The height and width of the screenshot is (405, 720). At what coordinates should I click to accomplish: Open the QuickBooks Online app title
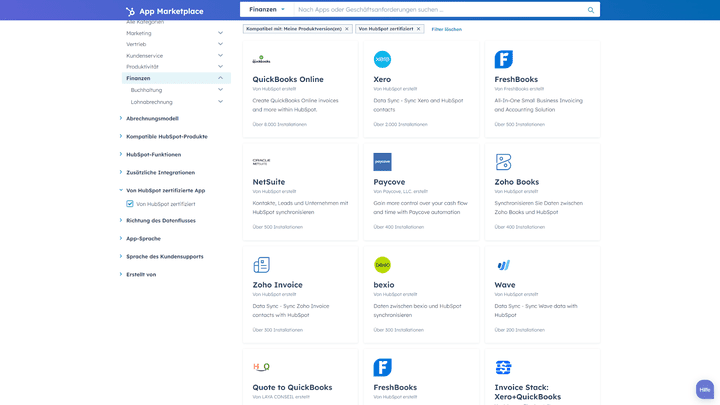pos(288,79)
